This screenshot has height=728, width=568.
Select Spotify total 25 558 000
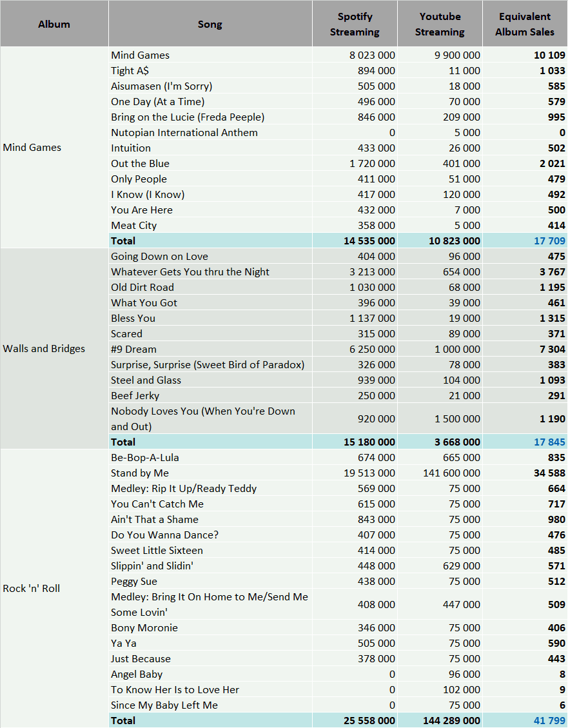[x=355, y=720]
